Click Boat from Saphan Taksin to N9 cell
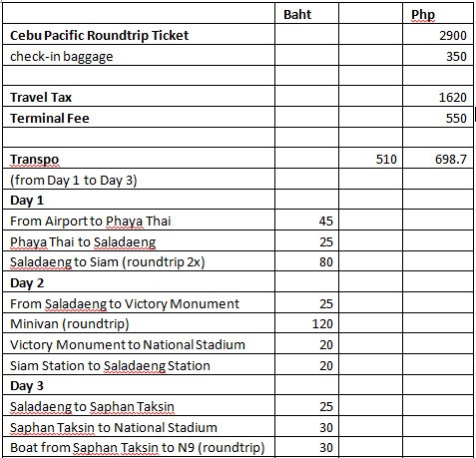Image resolution: width=476 pixels, height=458 pixels. click(x=139, y=447)
